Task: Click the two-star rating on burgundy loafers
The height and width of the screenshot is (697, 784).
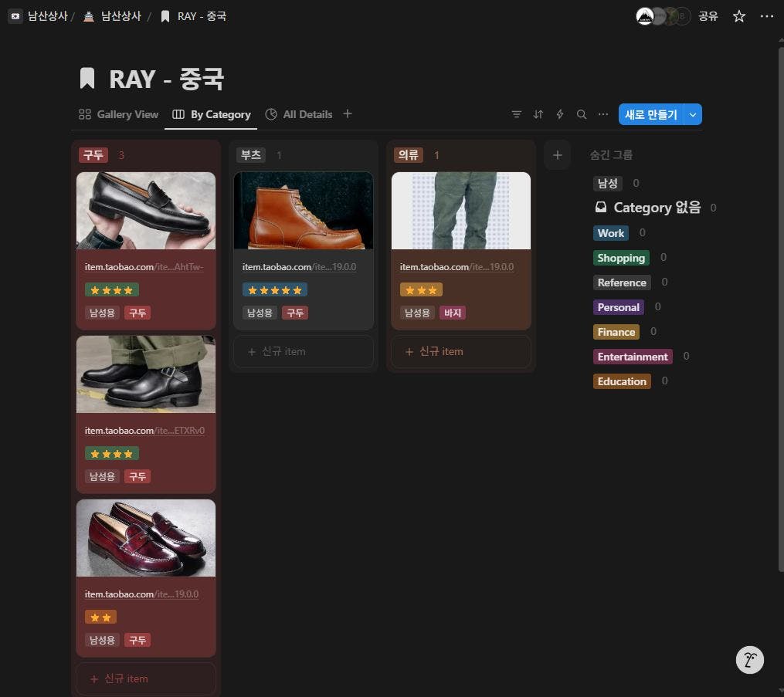Action: 100,617
